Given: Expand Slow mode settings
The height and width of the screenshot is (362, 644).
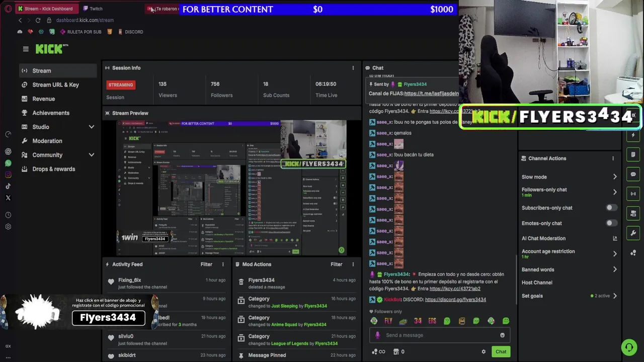Looking at the screenshot, I should pyautogui.click(x=615, y=177).
